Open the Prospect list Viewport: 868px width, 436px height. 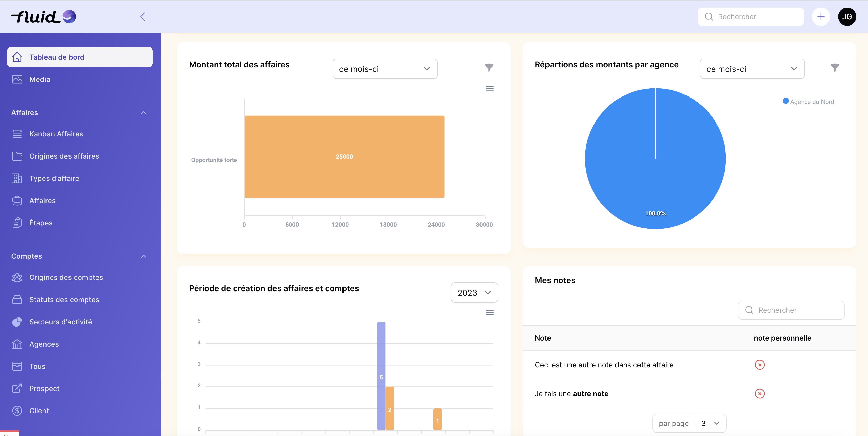pos(44,388)
